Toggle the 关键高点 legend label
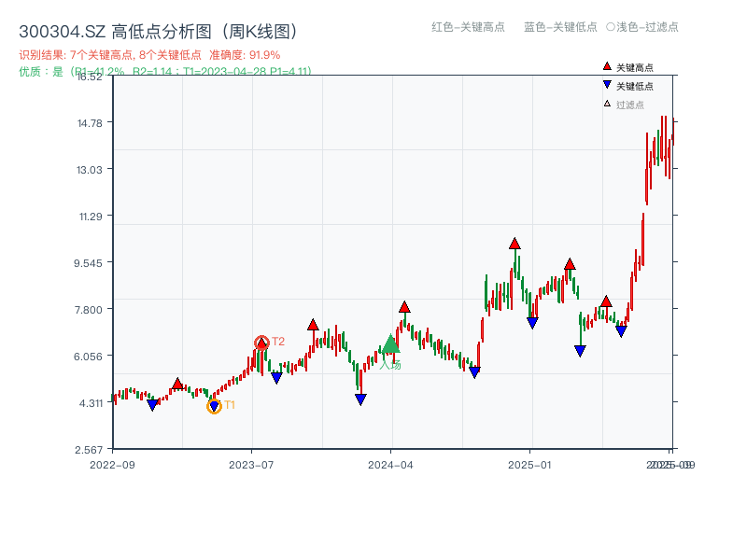This screenshot has width=747, height=560. point(635,67)
